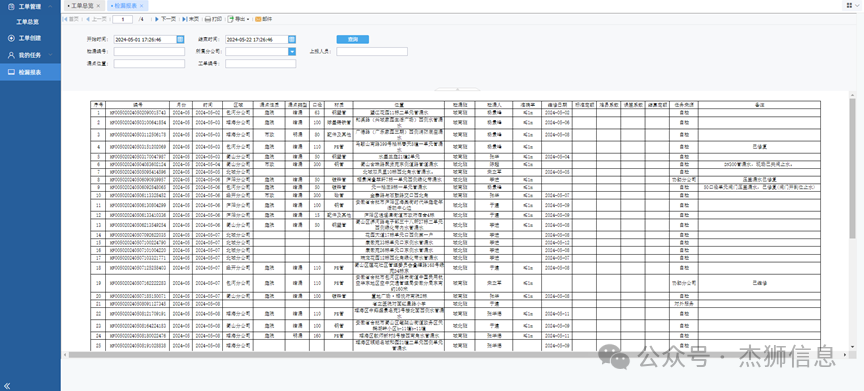Viewport: 864px width, 391px height.
Task: Click the 打印 print icon in toolbar
Action: click(208, 19)
